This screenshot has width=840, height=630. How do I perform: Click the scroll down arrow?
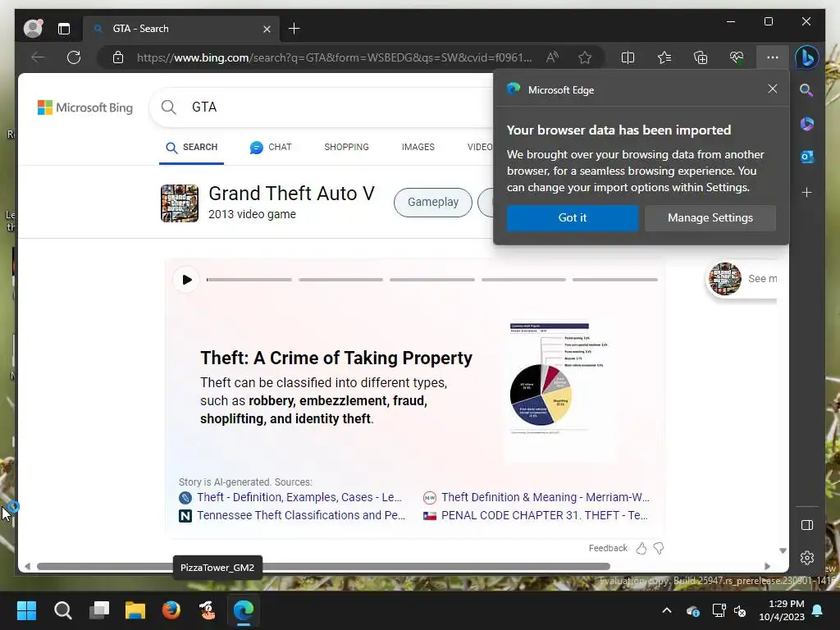click(783, 550)
